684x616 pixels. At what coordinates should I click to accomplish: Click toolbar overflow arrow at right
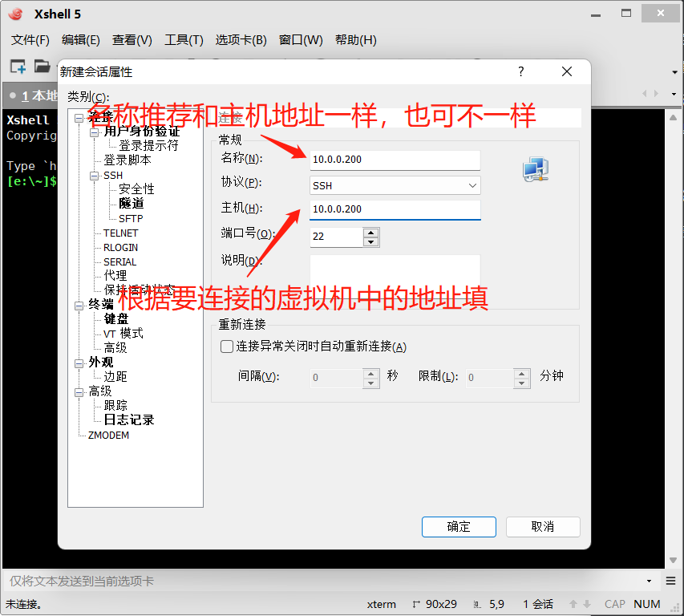[x=674, y=72]
